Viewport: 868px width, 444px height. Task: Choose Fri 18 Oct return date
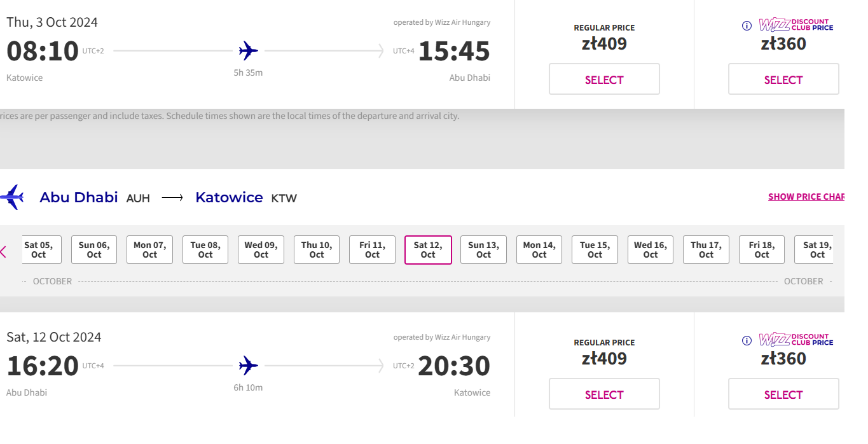coord(762,250)
